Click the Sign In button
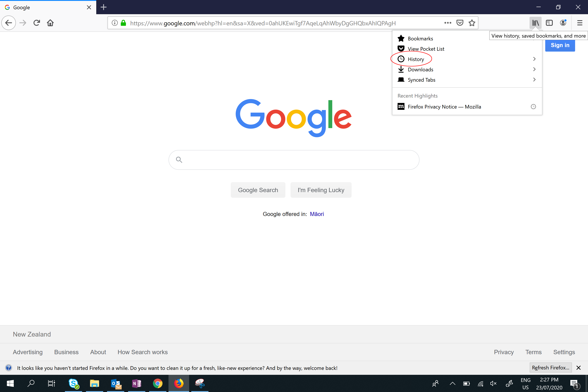This screenshot has width=588, height=392. point(560,45)
